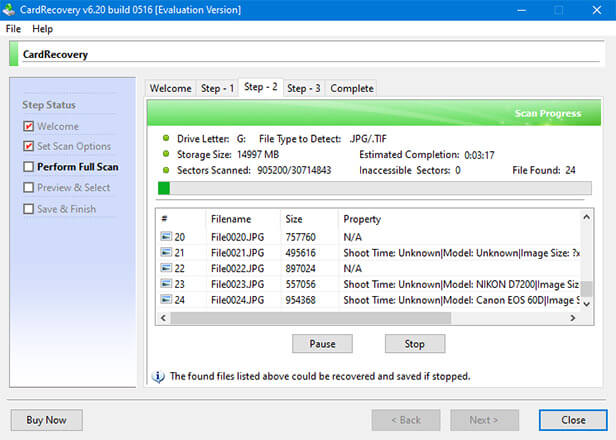Screen dimensions: 616x440
Task: Toggle the Welcome step checkbox
Action: click(28, 126)
